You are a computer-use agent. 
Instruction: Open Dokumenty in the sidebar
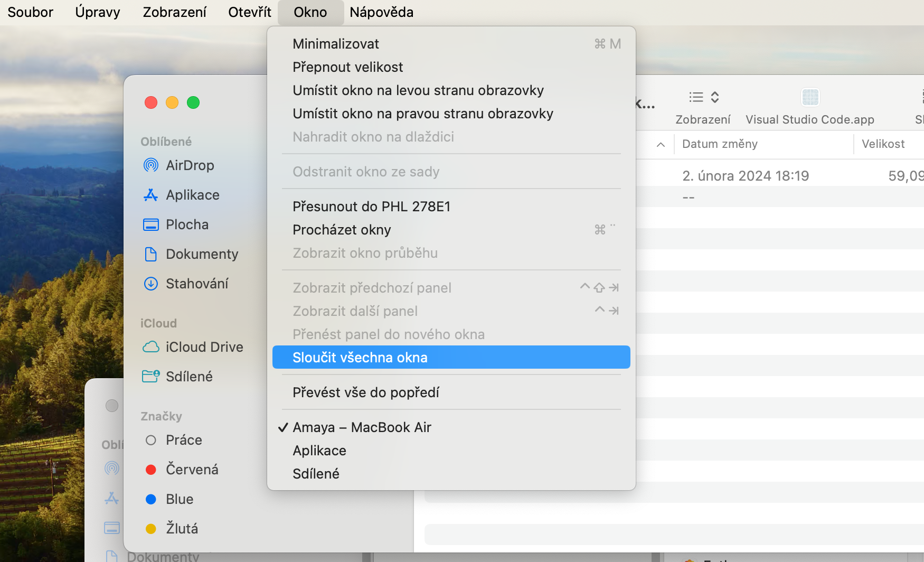pyautogui.click(x=202, y=254)
